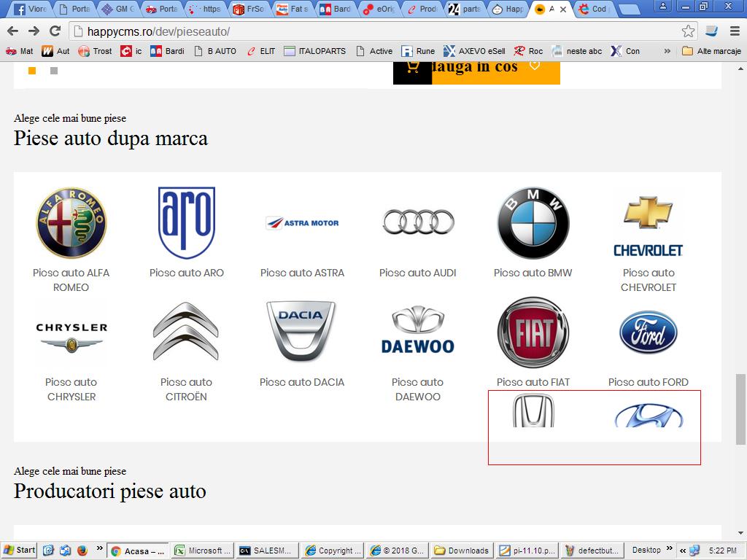Viewport: 747px width, 560px height.
Task: Click the extension icon beside the star
Action: pos(712,31)
